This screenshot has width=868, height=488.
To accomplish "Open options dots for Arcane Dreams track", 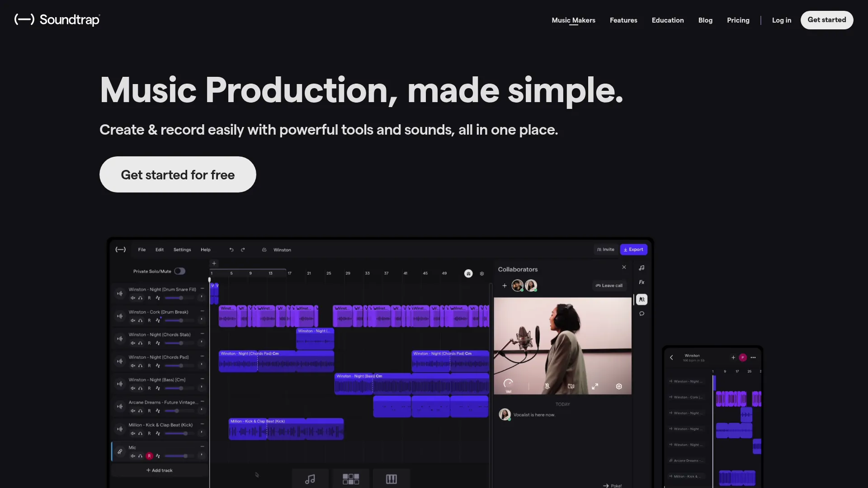I will click(202, 402).
